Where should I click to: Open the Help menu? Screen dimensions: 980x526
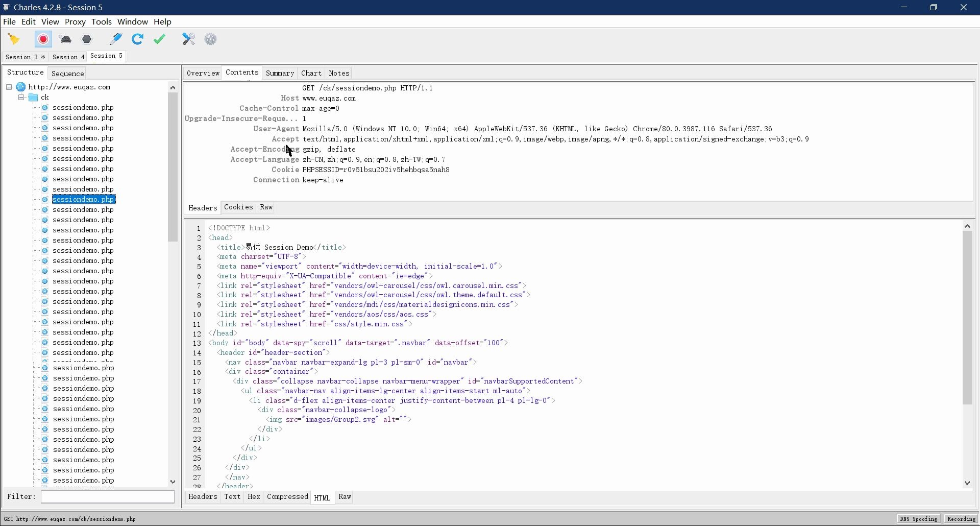point(162,21)
